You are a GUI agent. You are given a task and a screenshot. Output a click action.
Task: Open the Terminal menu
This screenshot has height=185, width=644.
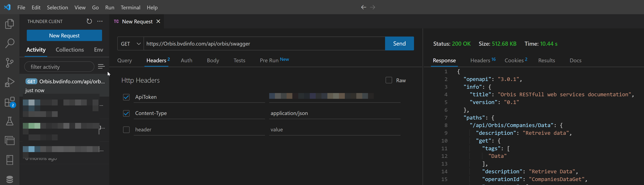(130, 8)
